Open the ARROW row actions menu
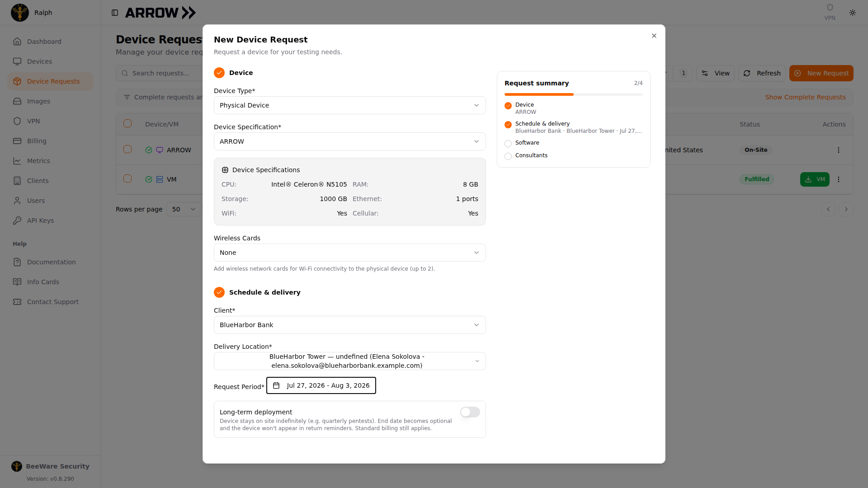868x488 pixels. [x=839, y=150]
